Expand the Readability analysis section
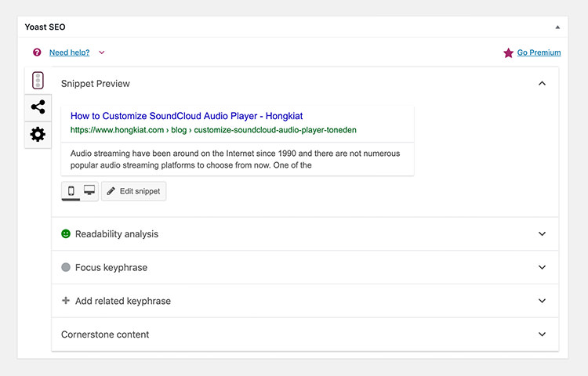Viewport: 588px width, 376px height. tap(305, 234)
